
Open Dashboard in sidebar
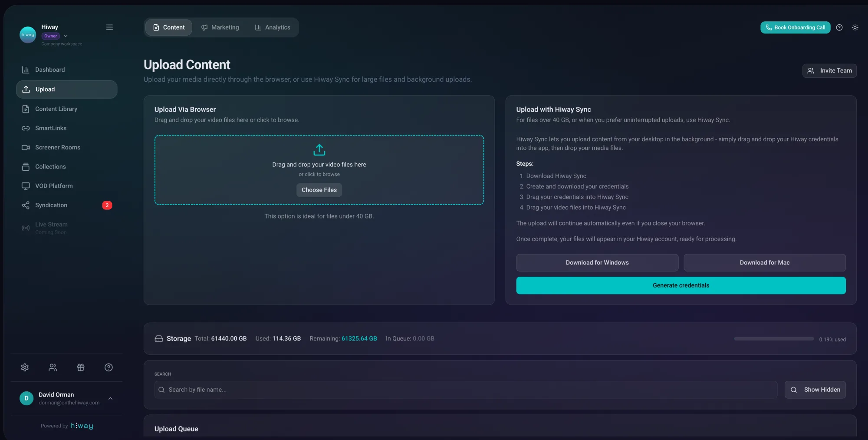66,70
